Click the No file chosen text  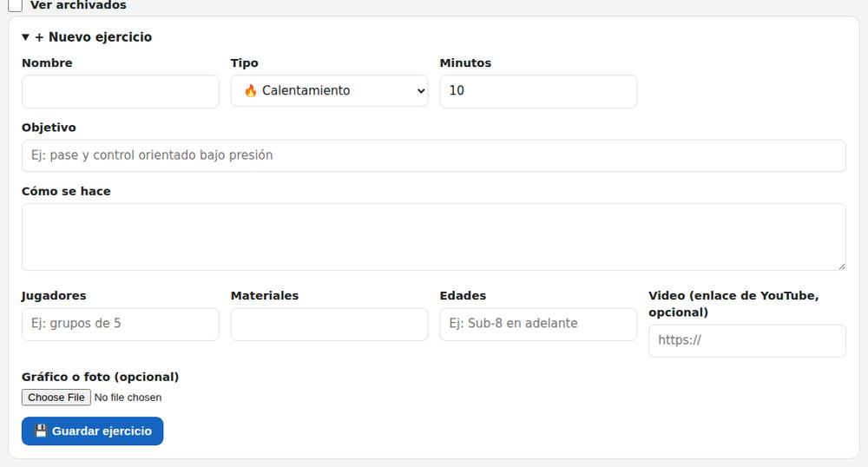pos(128,398)
